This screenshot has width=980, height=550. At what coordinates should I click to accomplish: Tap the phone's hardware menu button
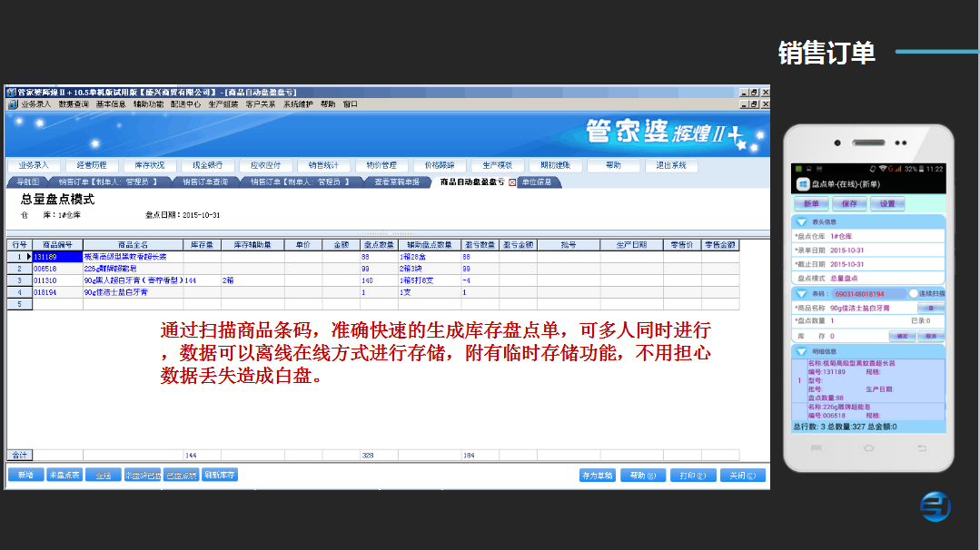coord(816,447)
